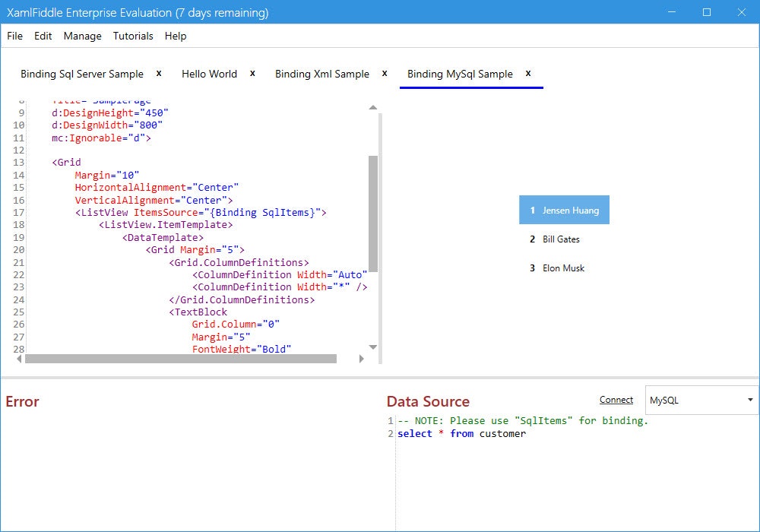Image resolution: width=760 pixels, height=532 pixels.
Task: Open the Tutorials menu
Action: [x=133, y=36]
